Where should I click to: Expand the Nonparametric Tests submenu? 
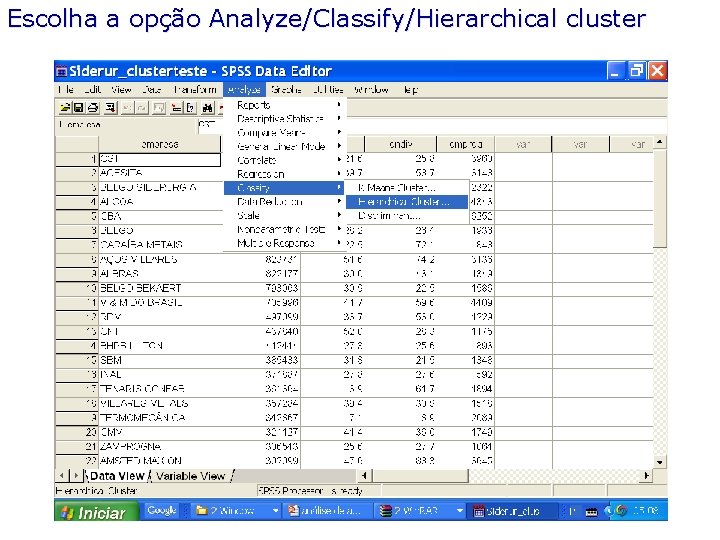click(285, 229)
